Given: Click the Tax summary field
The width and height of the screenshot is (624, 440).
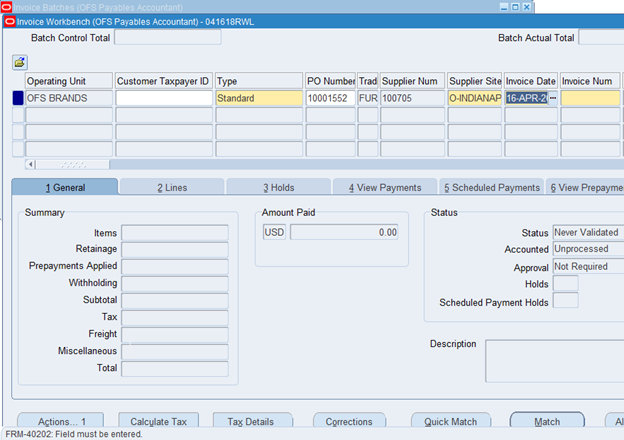Looking at the screenshot, I should coord(175,317).
